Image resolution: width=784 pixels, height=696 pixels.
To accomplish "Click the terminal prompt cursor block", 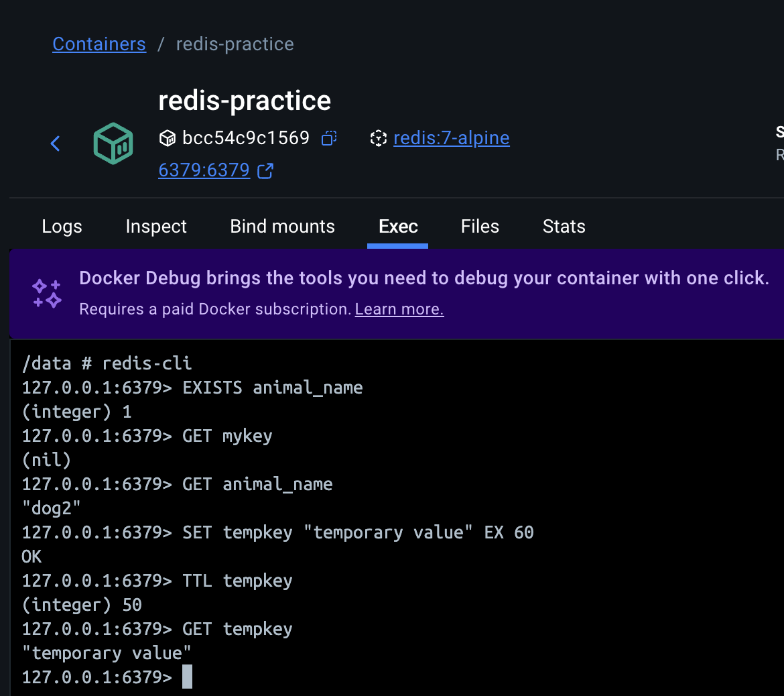I will (x=187, y=677).
